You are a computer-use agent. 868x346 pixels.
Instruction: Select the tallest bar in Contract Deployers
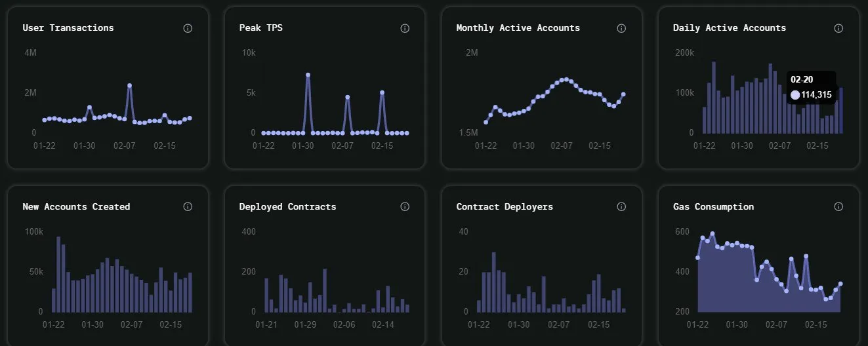tap(494, 282)
